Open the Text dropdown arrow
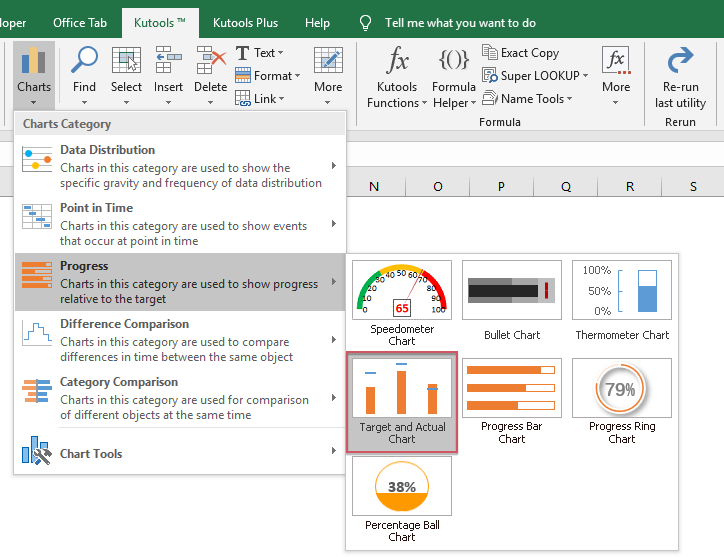This screenshot has height=557, width=724. pyautogui.click(x=280, y=53)
